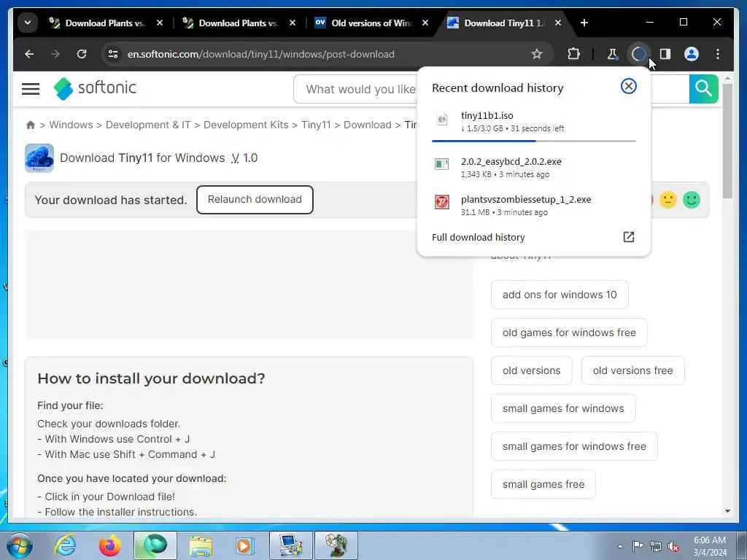
Task: Click the Softonic search field
Action: pyautogui.click(x=361, y=89)
